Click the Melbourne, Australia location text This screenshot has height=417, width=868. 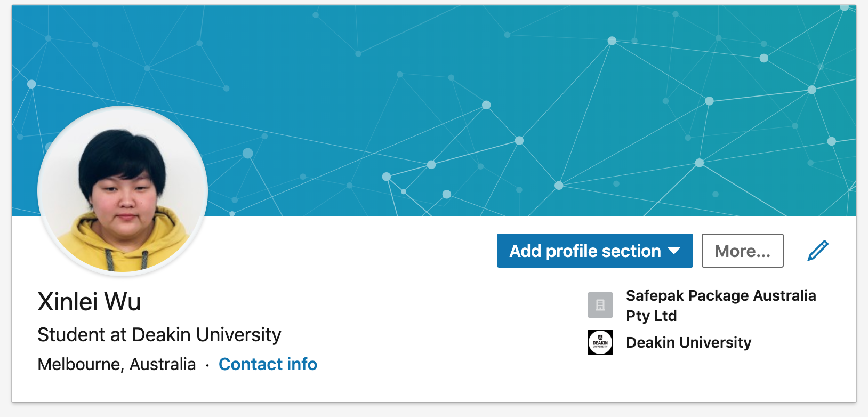(x=116, y=364)
